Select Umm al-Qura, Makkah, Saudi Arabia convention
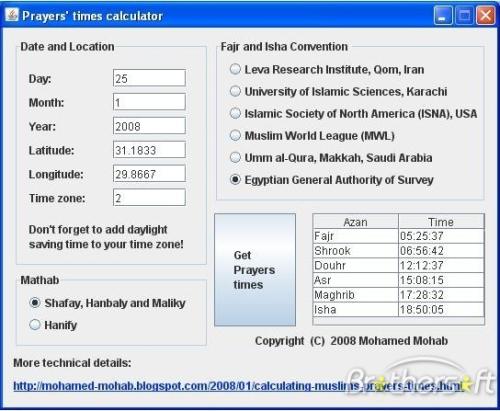The width and height of the screenshot is (500, 411). (331, 158)
